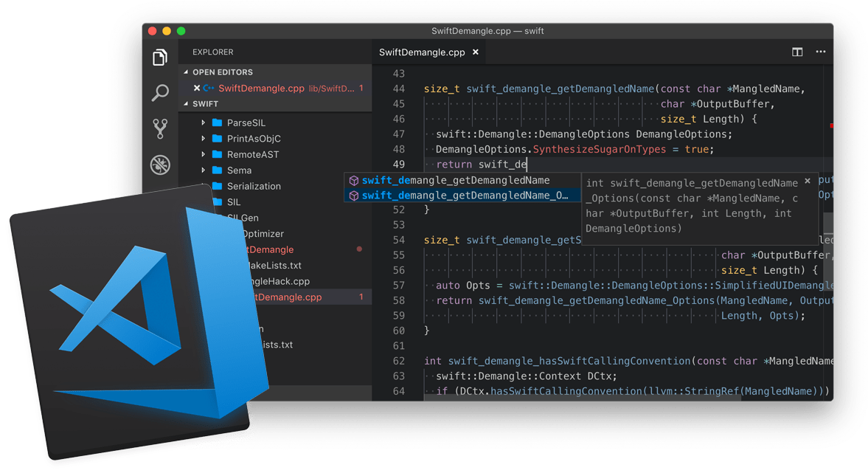The width and height of the screenshot is (868, 473).
Task: Collapse the OPEN EDITORS section
Action: (186, 72)
